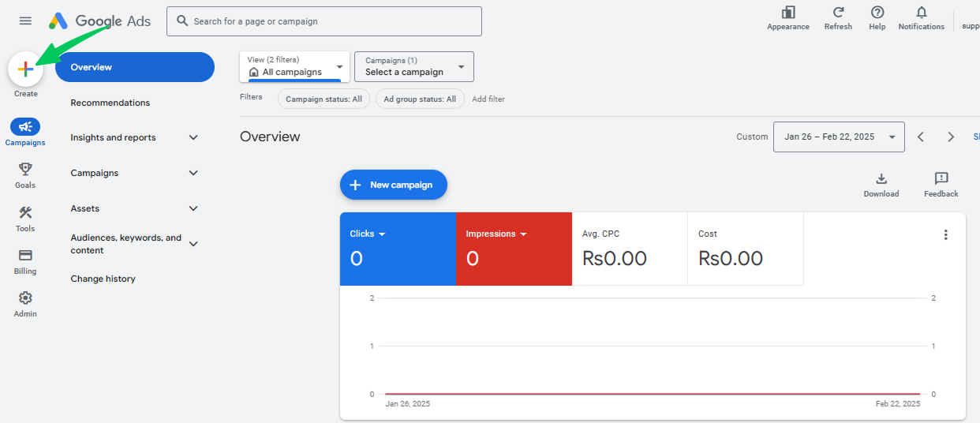Click the New campaign button
Image resolution: width=980 pixels, height=423 pixels.
[x=394, y=185]
